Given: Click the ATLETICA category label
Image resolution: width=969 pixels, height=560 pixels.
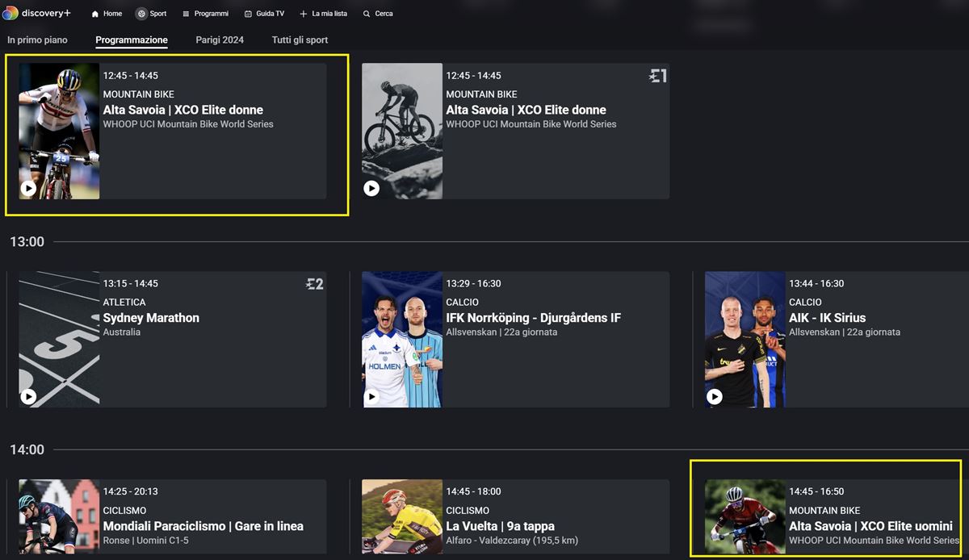Looking at the screenshot, I should pyautogui.click(x=124, y=303).
